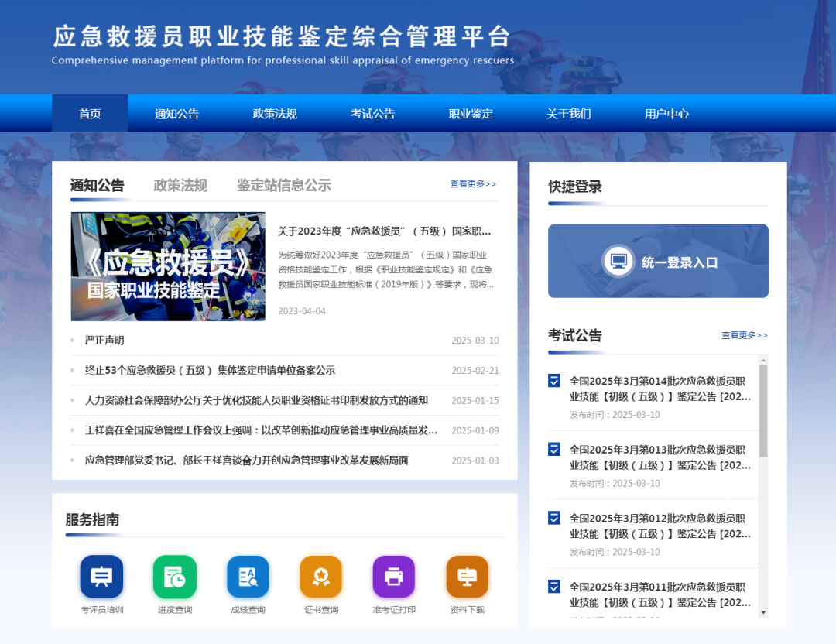836x644 pixels.
Task: Click the 统一登录入口 login button
Action: [x=658, y=261]
